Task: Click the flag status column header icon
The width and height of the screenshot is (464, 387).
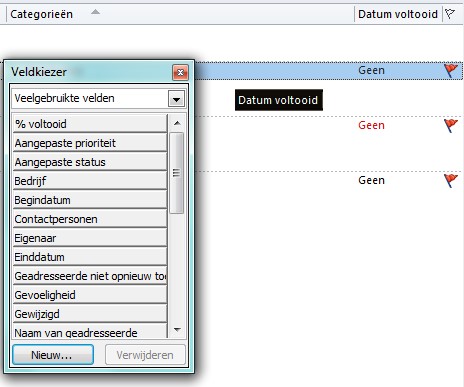Action: pyautogui.click(x=450, y=14)
